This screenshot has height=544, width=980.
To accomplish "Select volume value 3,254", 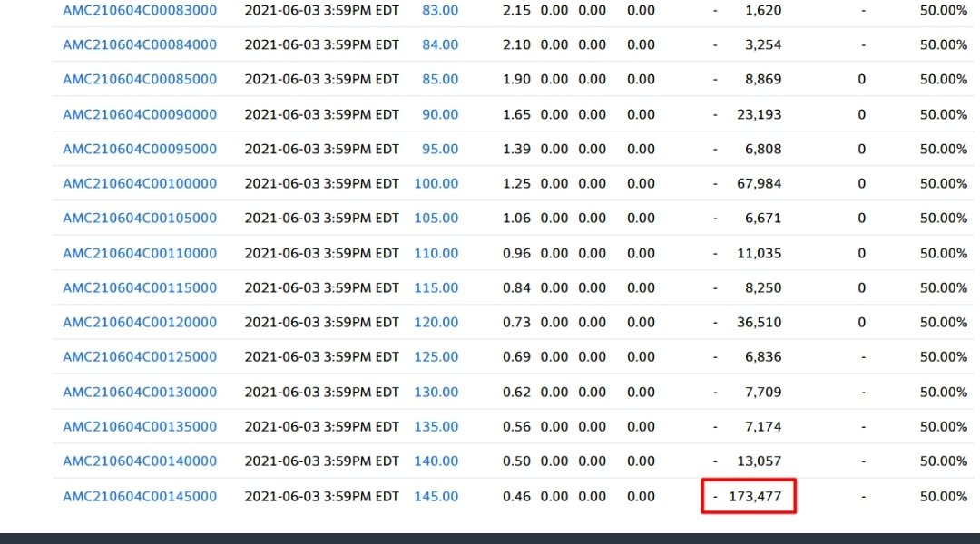I will tap(763, 45).
